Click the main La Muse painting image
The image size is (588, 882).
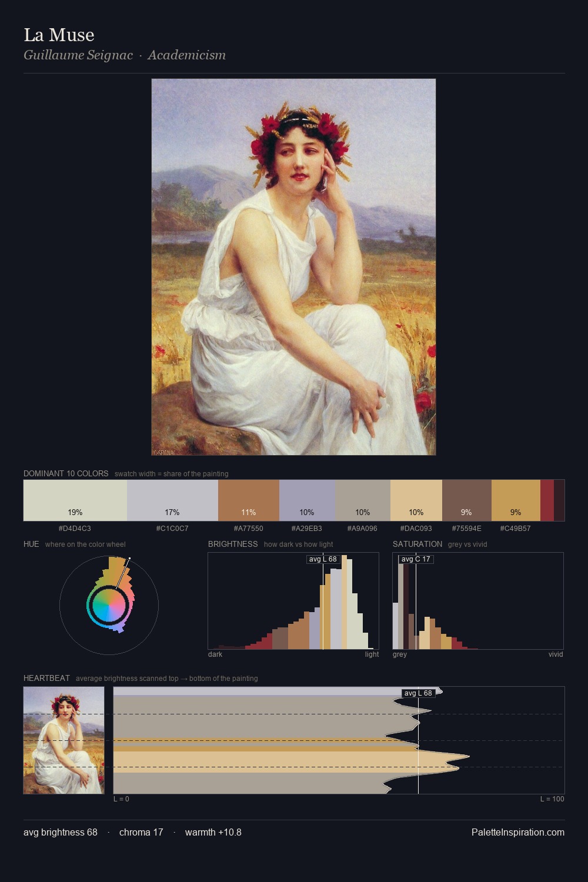click(293, 267)
